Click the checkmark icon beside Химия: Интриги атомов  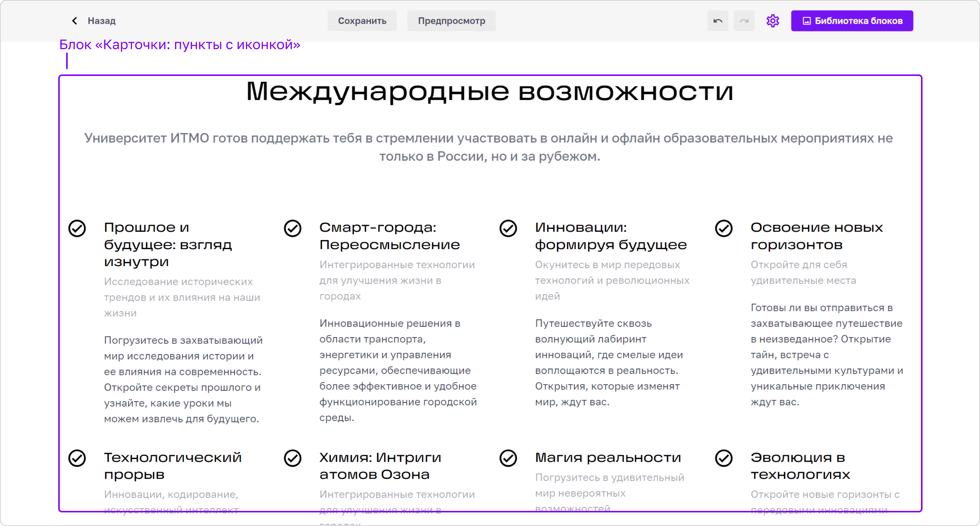click(293, 458)
